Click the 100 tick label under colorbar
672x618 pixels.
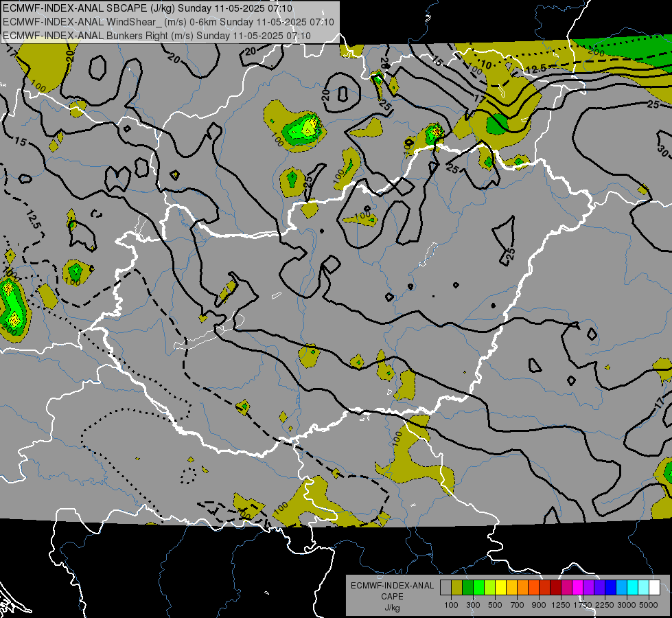pyautogui.click(x=451, y=605)
